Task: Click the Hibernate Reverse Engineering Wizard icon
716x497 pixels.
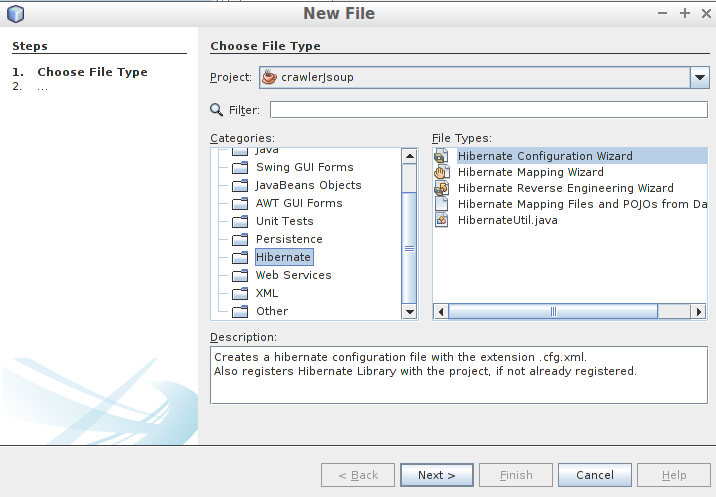Action: click(441, 188)
